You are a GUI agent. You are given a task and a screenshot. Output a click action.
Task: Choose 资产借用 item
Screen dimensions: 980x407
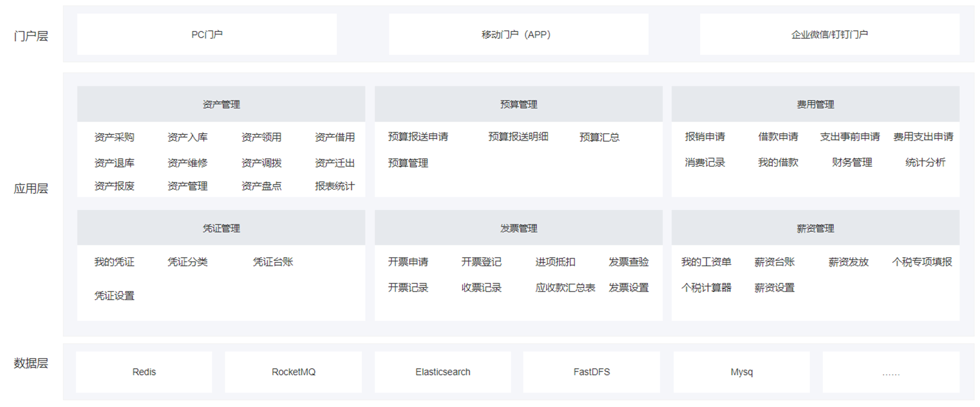[335, 137]
